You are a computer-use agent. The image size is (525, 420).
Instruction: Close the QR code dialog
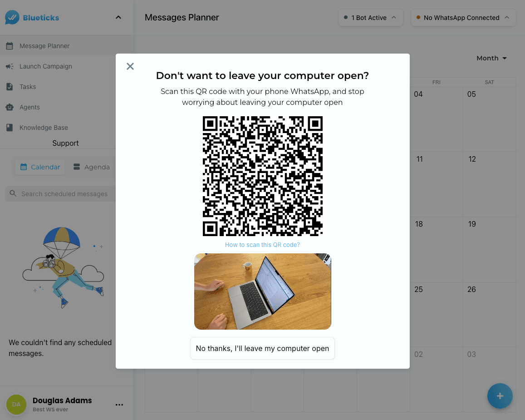[130, 66]
